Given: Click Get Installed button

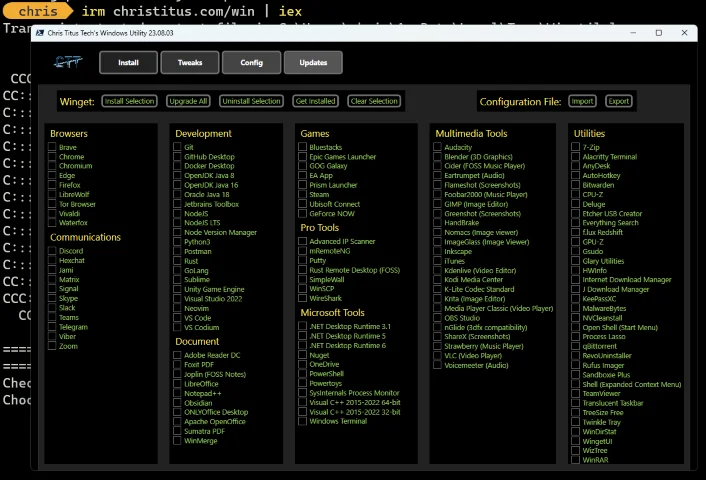Looking at the screenshot, I should pos(315,101).
